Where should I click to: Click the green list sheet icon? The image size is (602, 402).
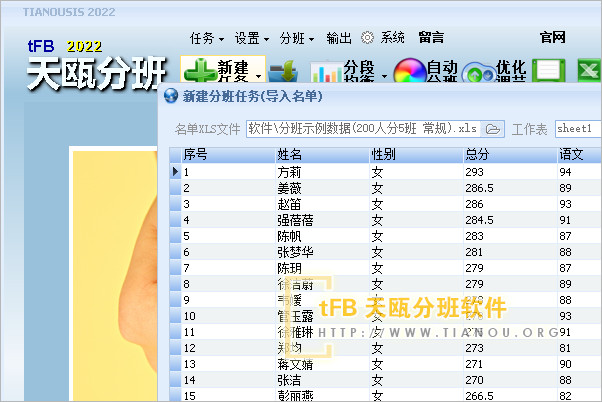549,71
